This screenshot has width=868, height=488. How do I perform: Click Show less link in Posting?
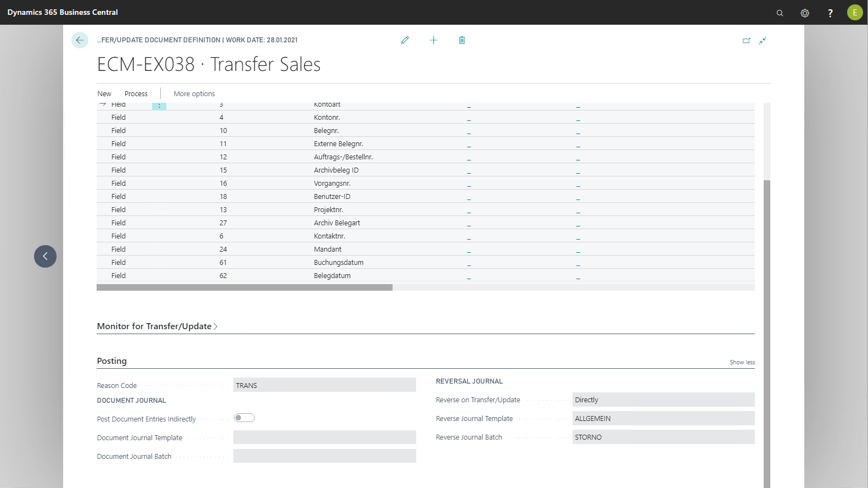coord(742,362)
